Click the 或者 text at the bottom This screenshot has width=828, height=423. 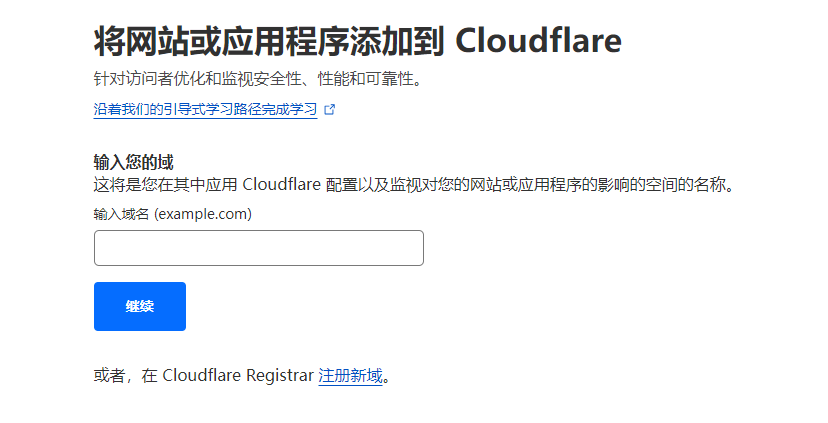pyautogui.click(x=109, y=376)
